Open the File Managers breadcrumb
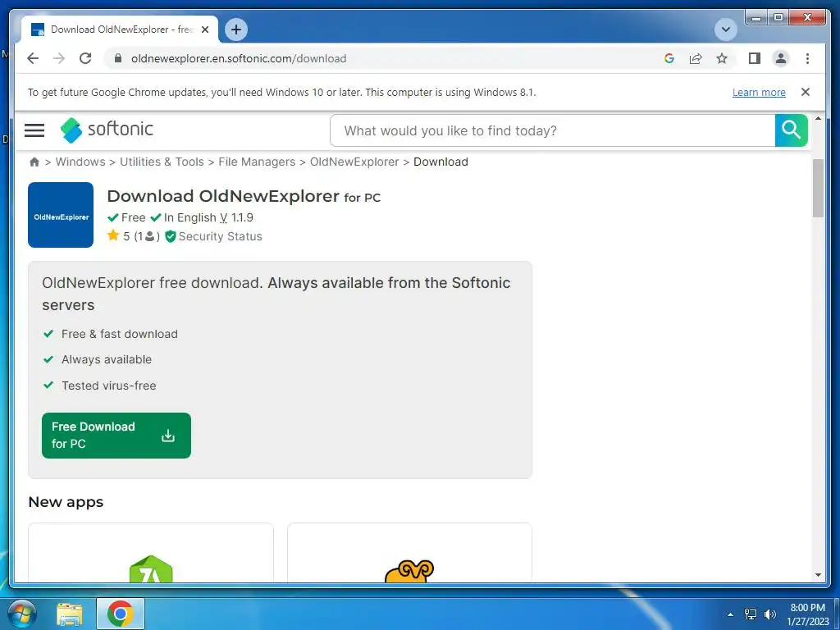This screenshot has width=840, height=630. click(257, 162)
